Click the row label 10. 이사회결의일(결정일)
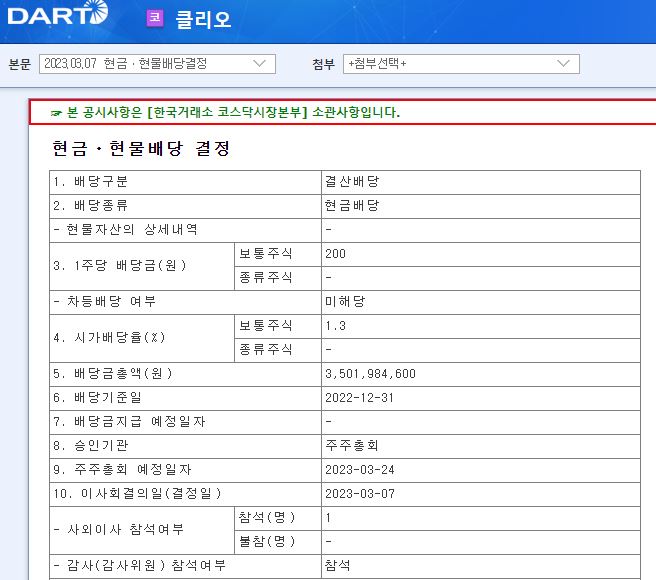The height and width of the screenshot is (580, 656). click(137, 493)
